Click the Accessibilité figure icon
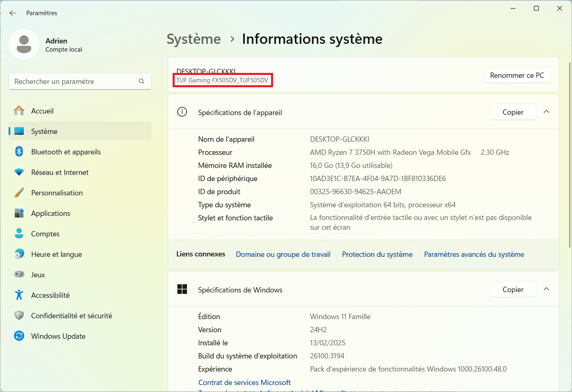 (x=19, y=295)
